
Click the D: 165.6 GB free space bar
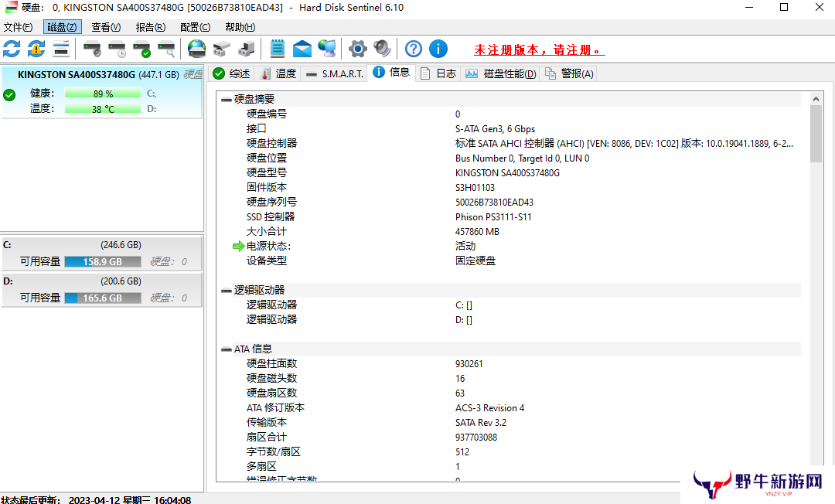point(103,298)
